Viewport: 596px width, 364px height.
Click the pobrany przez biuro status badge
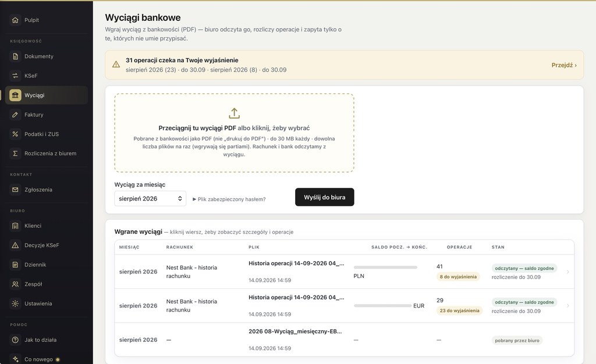coord(517,341)
